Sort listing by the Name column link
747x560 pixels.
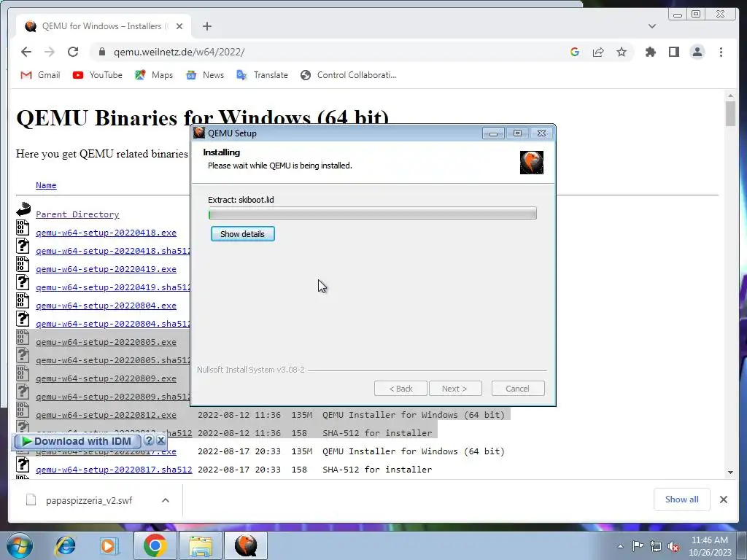coord(46,185)
